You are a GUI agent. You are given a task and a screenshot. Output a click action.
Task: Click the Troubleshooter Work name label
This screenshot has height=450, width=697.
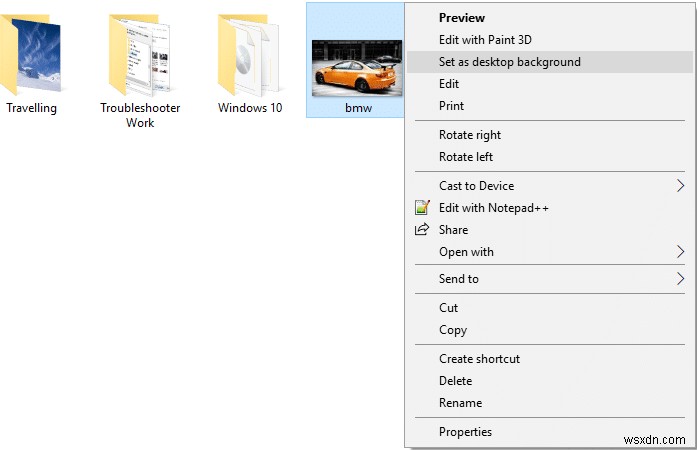click(x=140, y=115)
